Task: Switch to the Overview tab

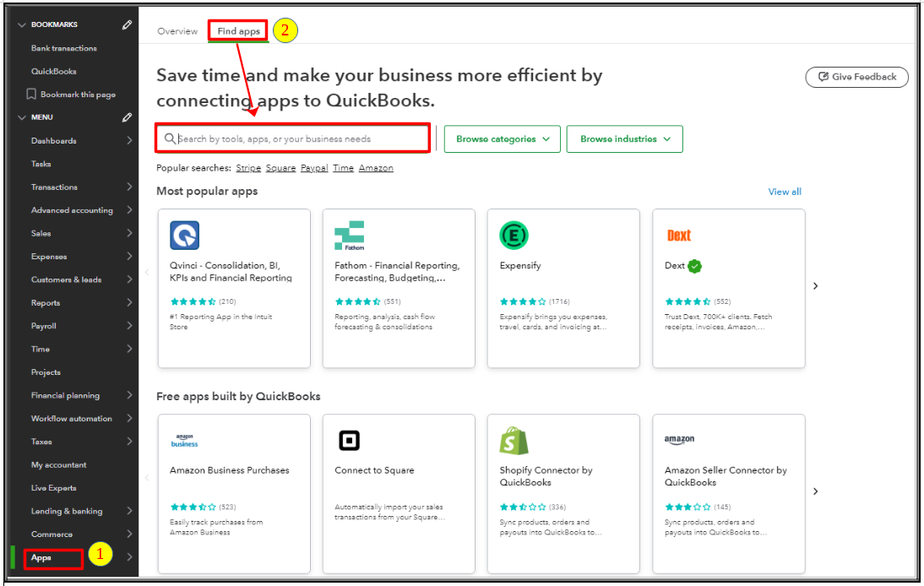Action: click(177, 31)
